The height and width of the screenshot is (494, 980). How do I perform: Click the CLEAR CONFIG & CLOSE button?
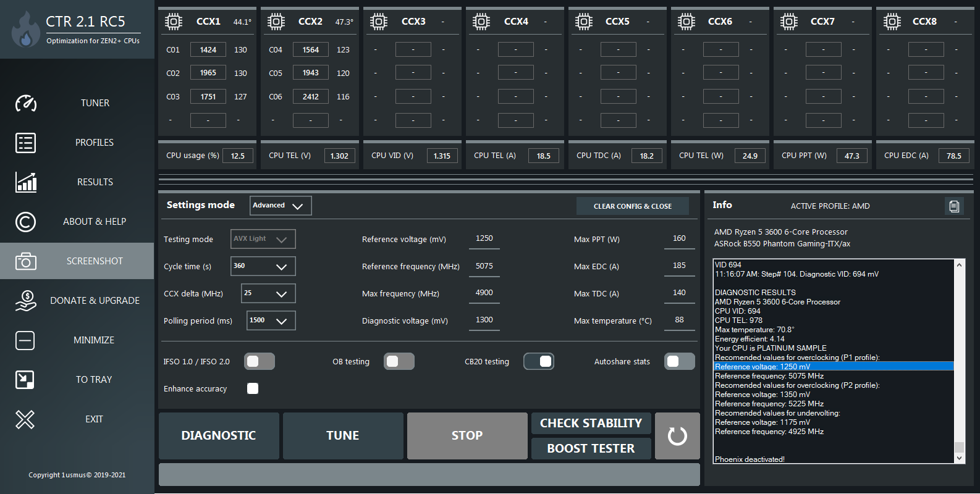click(x=633, y=206)
